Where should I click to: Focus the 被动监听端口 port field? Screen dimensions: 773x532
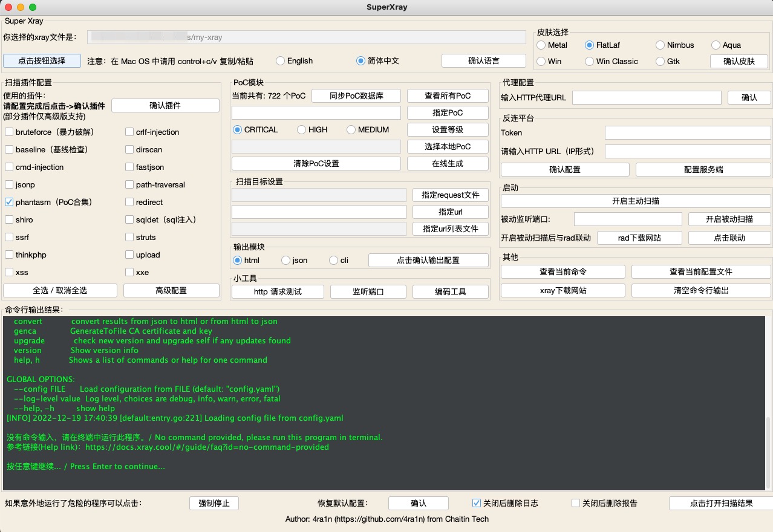[628, 219]
